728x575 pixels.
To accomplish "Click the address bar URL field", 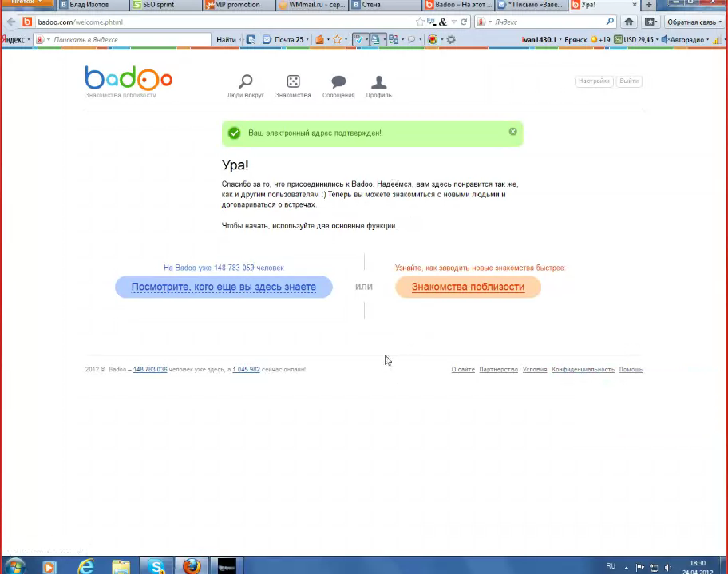I will pos(223,22).
